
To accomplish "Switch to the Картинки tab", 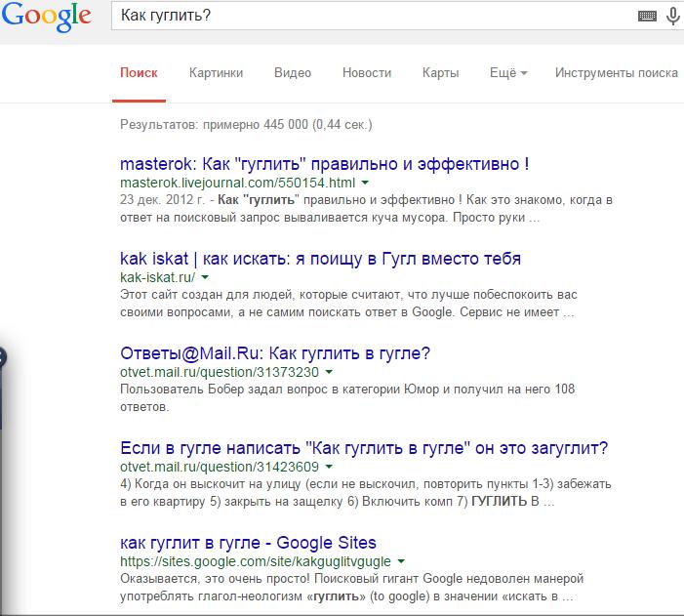I will [x=216, y=72].
